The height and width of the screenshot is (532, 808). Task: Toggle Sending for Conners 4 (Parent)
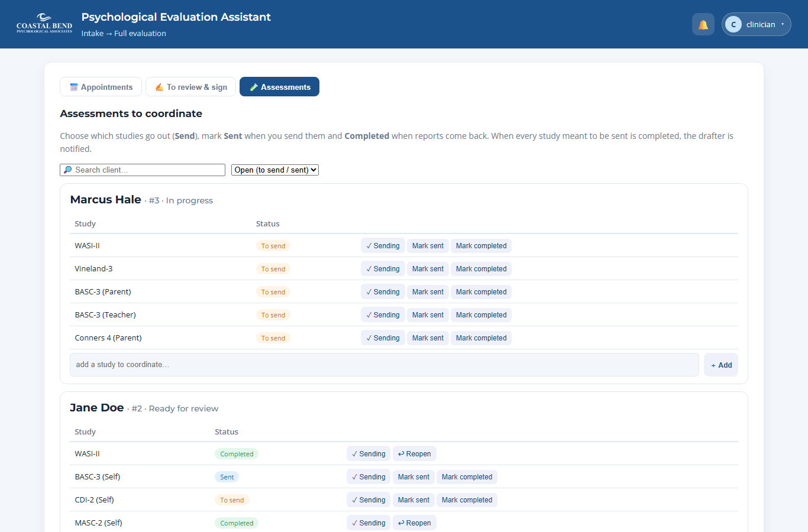pyautogui.click(x=383, y=338)
